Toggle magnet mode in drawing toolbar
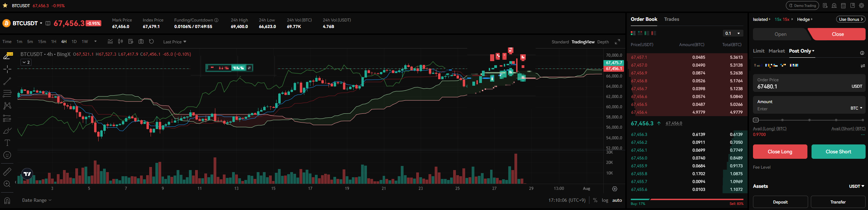Image resolution: width=868 pixels, height=210 pixels. point(7,200)
